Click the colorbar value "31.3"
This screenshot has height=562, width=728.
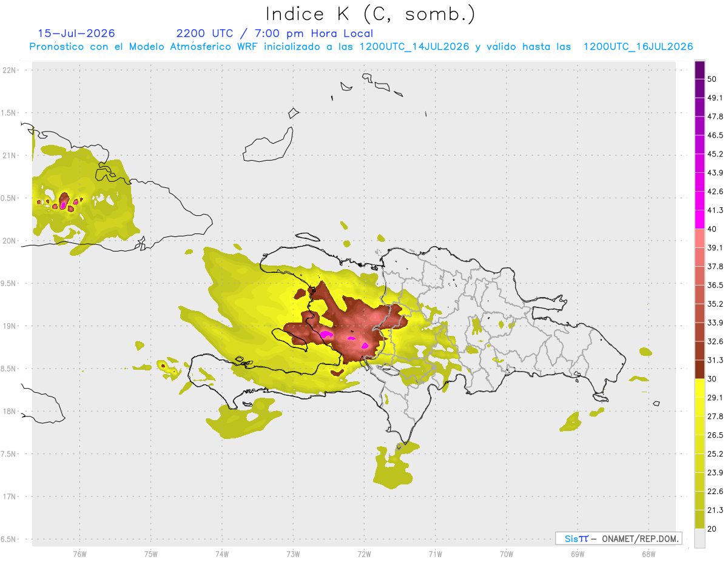coord(715,360)
